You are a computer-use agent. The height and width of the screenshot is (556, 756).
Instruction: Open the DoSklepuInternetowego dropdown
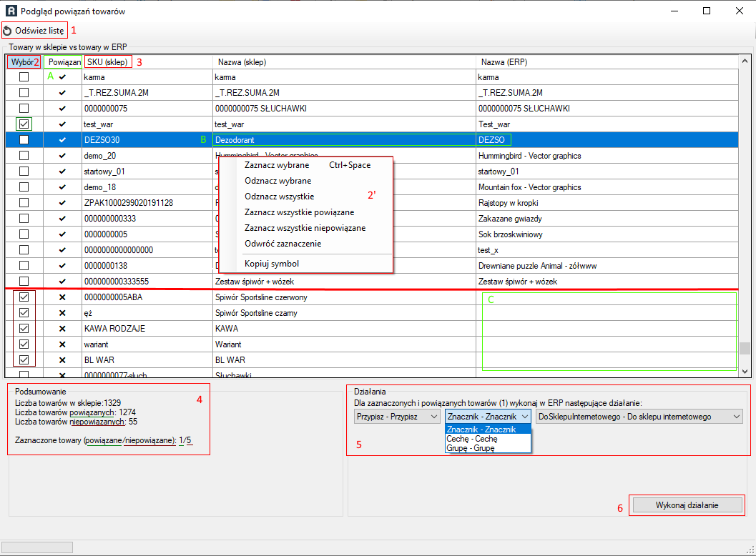click(x=639, y=417)
